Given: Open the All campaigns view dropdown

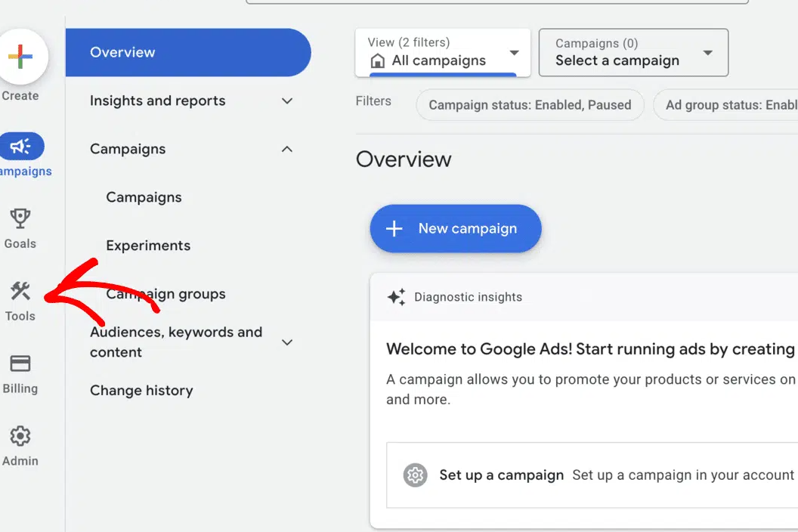Looking at the screenshot, I should click(x=443, y=52).
